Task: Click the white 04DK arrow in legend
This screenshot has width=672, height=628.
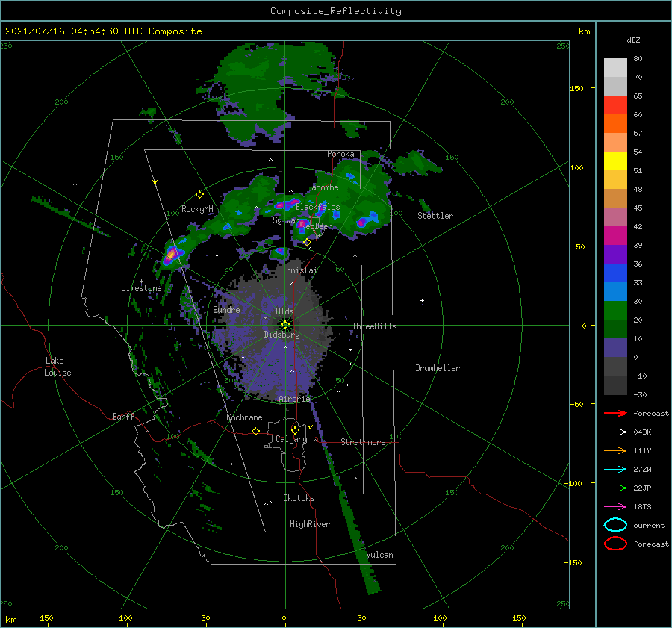Action: point(615,432)
